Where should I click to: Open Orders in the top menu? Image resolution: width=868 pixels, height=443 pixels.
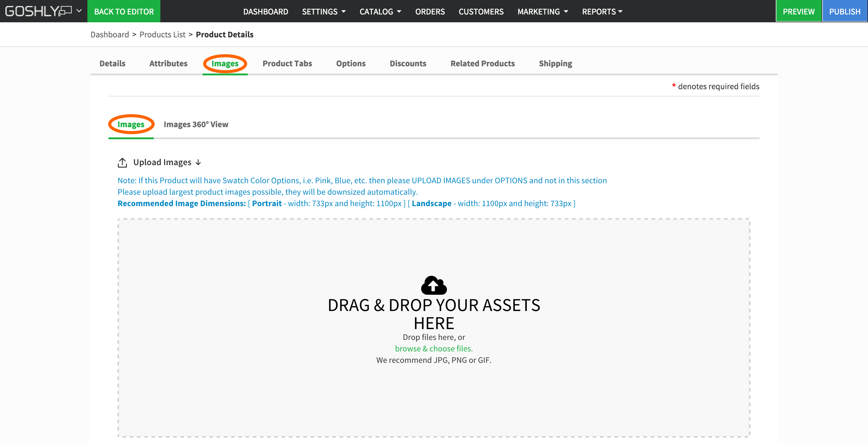(x=429, y=11)
